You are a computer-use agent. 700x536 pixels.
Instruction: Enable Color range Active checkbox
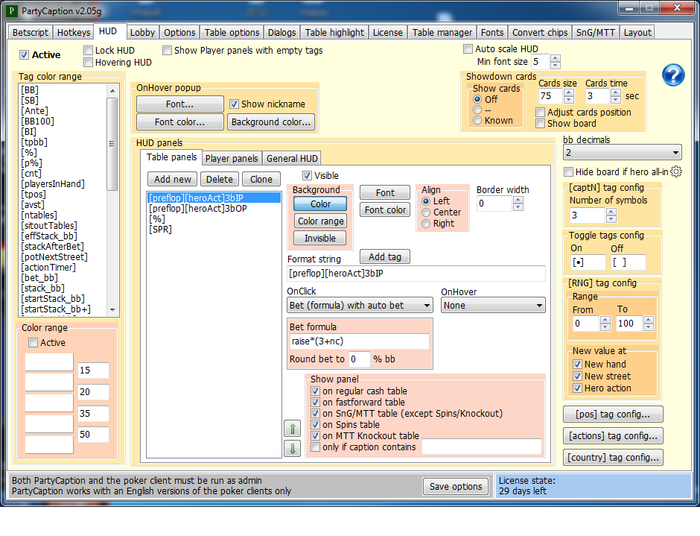pyautogui.click(x=33, y=343)
